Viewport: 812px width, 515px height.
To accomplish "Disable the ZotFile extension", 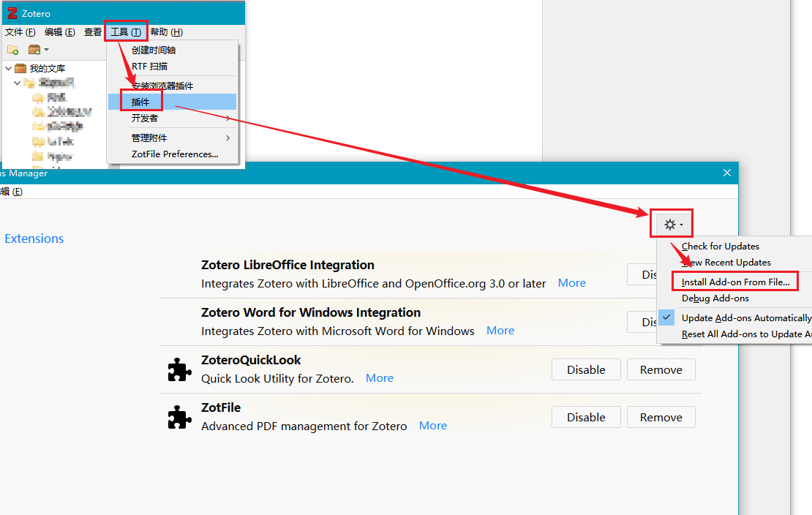I will coord(586,417).
